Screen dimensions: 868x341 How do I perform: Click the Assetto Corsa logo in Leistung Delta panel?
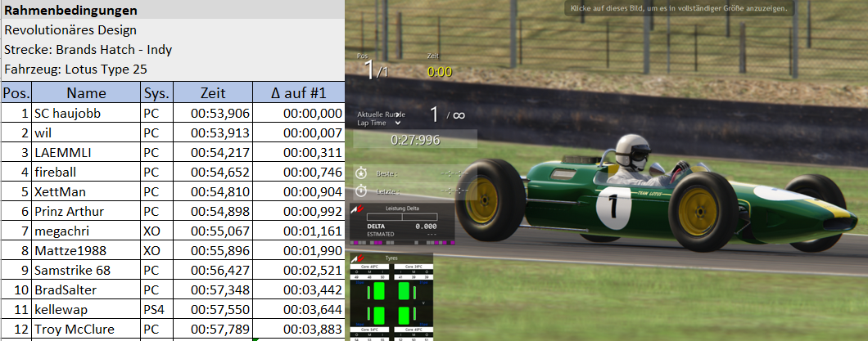click(358, 209)
